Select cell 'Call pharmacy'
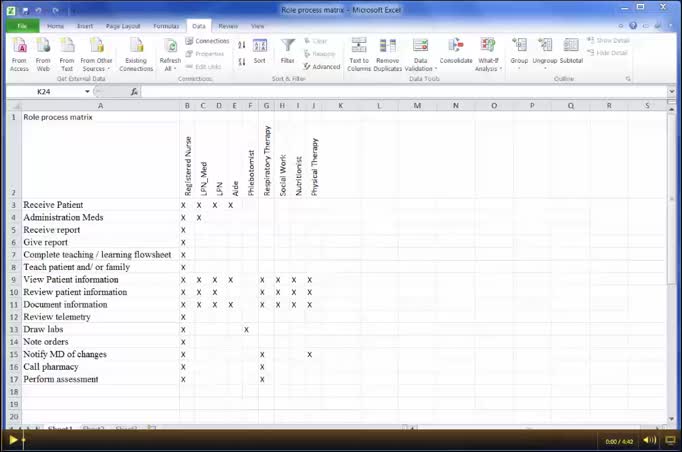 (100, 367)
